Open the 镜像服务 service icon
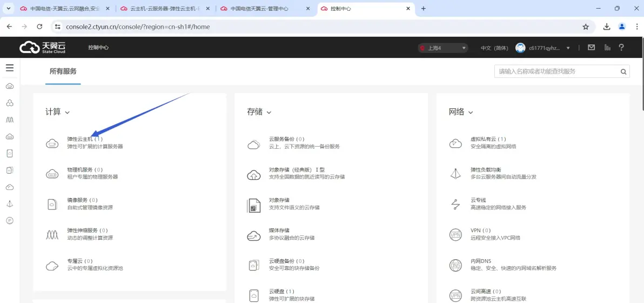Viewport: 644px width, 303px height. pyautogui.click(x=52, y=204)
